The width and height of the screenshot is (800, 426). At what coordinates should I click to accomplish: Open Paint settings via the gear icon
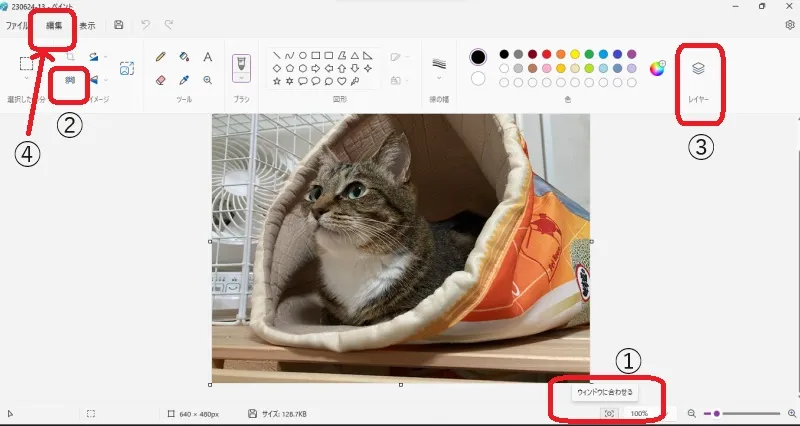(790, 25)
